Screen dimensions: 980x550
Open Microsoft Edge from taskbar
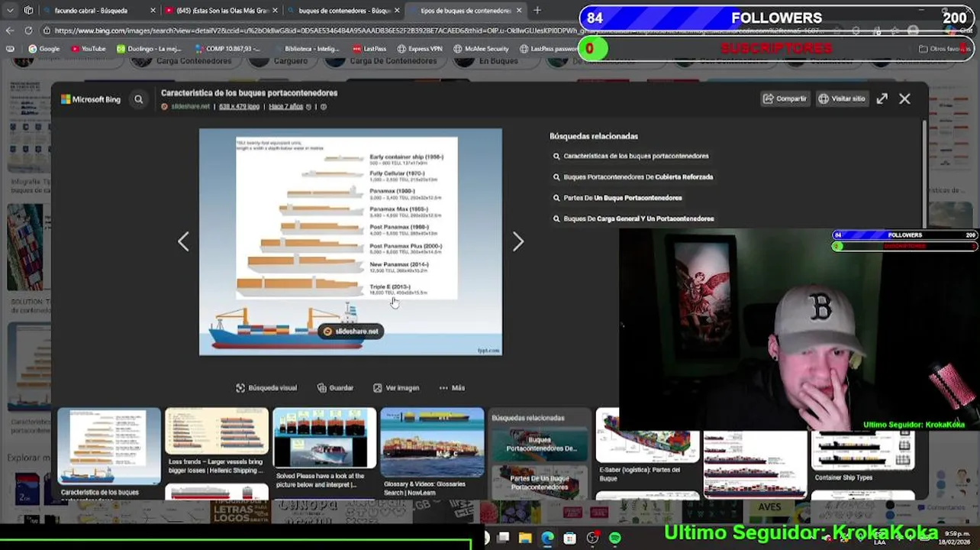(547, 539)
